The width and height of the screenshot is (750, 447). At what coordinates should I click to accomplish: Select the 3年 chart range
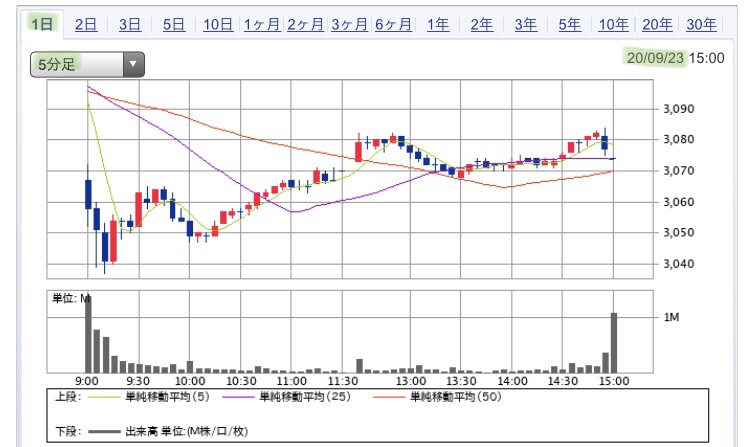coord(526,24)
